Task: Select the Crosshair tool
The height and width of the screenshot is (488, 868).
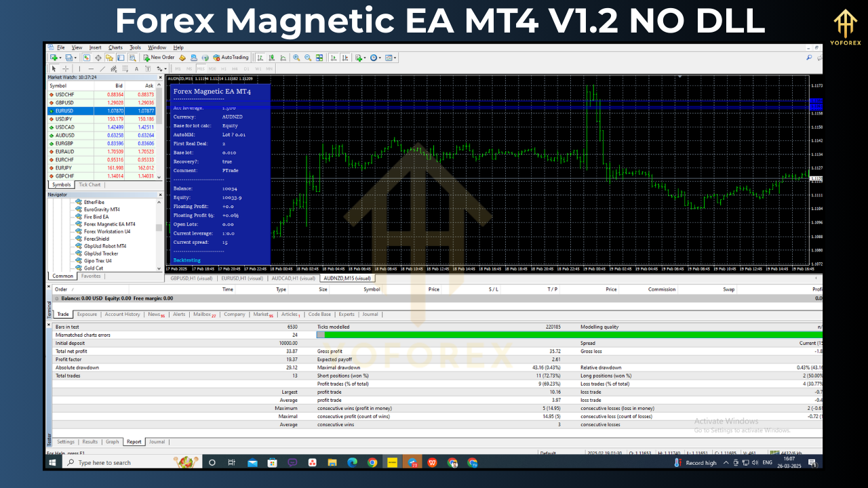Action: tap(66, 68)
